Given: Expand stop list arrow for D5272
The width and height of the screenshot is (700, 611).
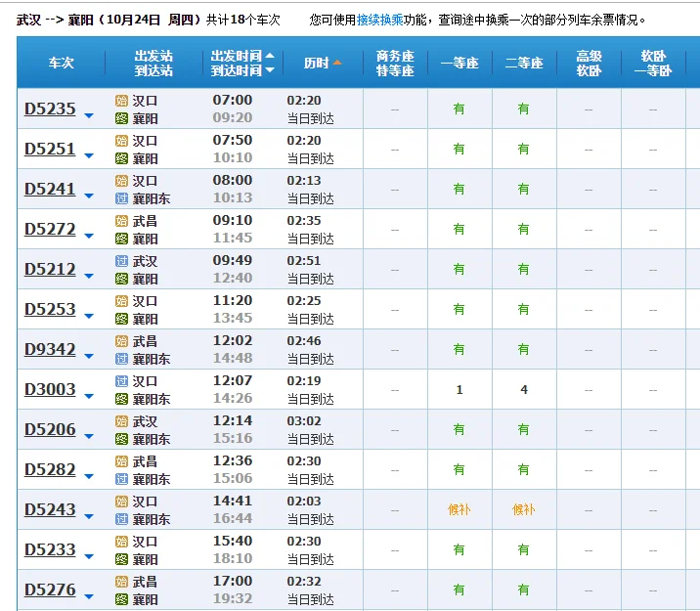Looking at the screenshot, I should pos(89,237).
